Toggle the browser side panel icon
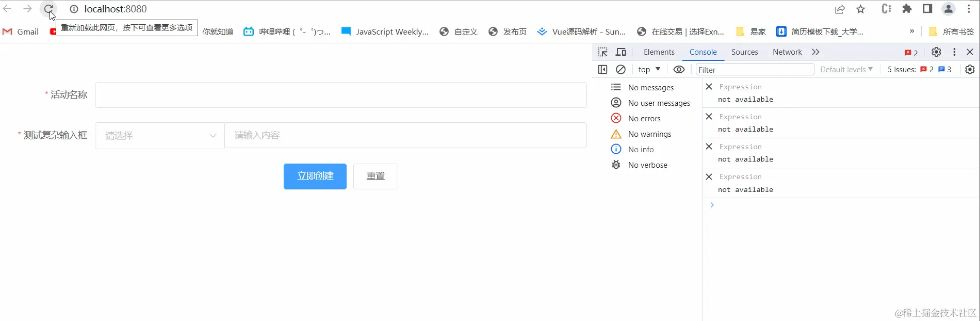Viewport: 980px width, 321px height. (x=927, y=9)
